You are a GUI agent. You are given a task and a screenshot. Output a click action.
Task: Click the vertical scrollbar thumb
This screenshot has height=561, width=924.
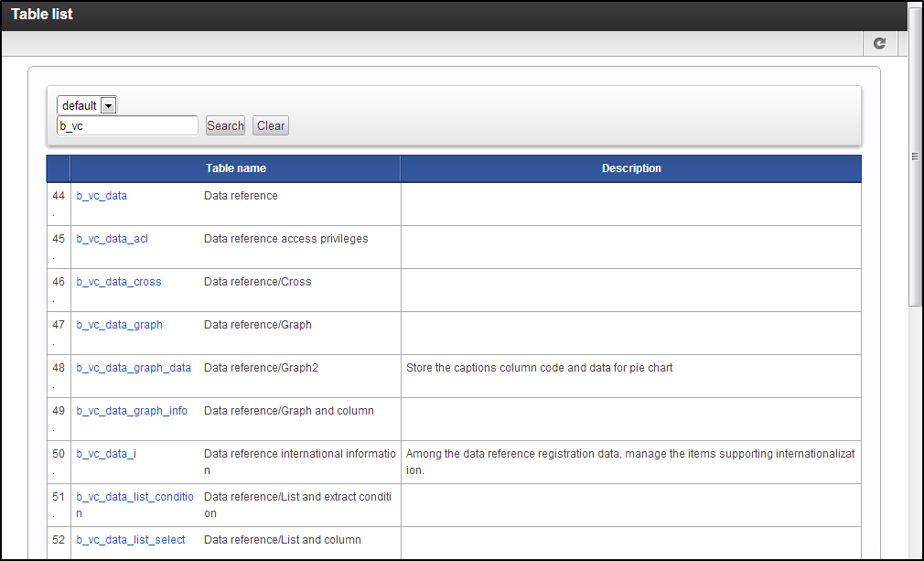coord(914,156)
